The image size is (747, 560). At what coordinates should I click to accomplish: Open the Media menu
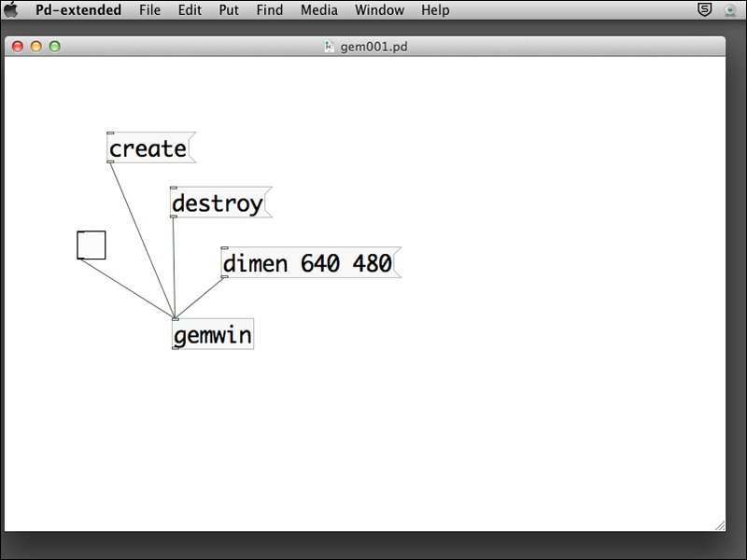click(318, 10)
